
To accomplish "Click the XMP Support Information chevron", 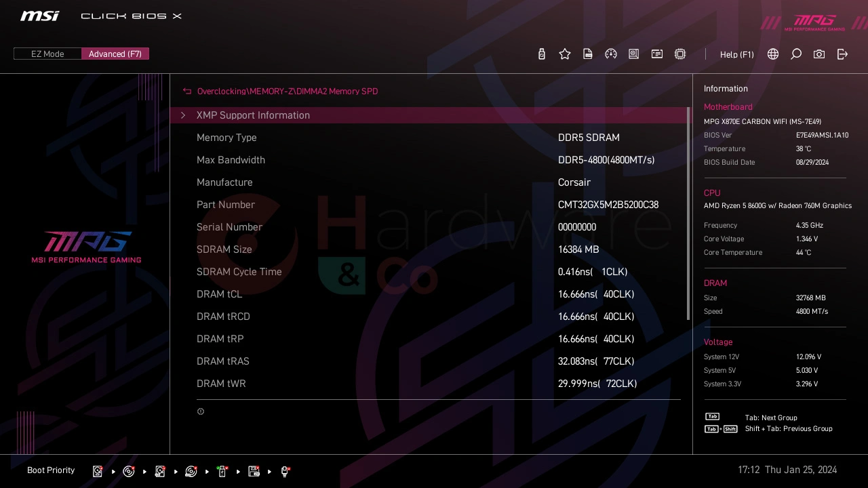I will (183, 115).
